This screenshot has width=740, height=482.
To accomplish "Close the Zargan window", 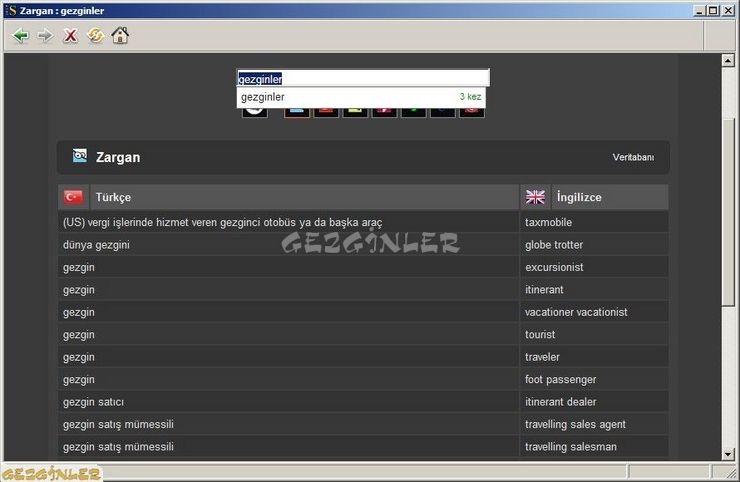I will (x=728, y=10).
